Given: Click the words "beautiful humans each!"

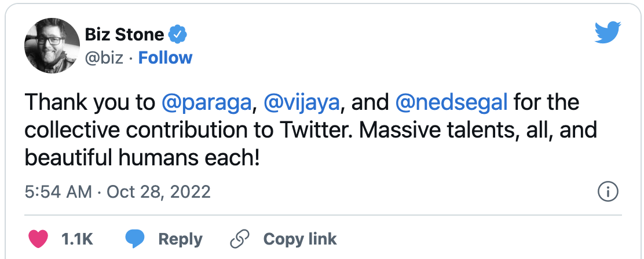Looking at the screenshot, I should pyautogui.click(x=142, y=156).
